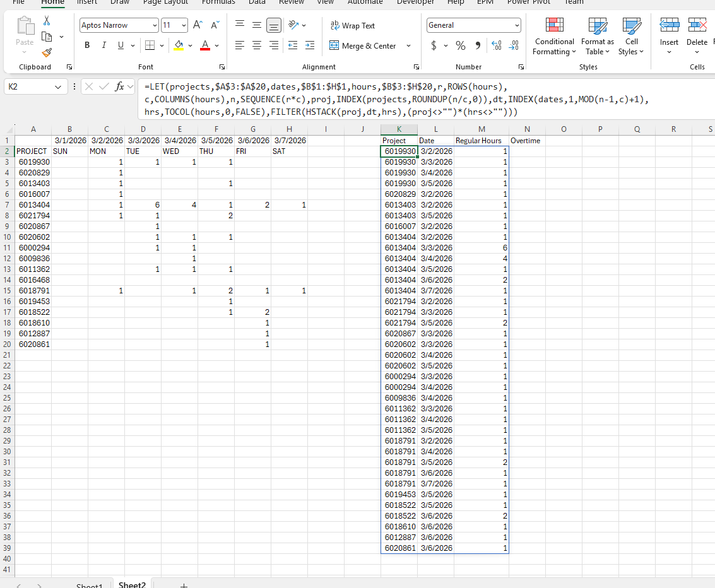Select the Format Painter brush
The width and height of the screenshot is (715, 588).
(x=47, y=52)
